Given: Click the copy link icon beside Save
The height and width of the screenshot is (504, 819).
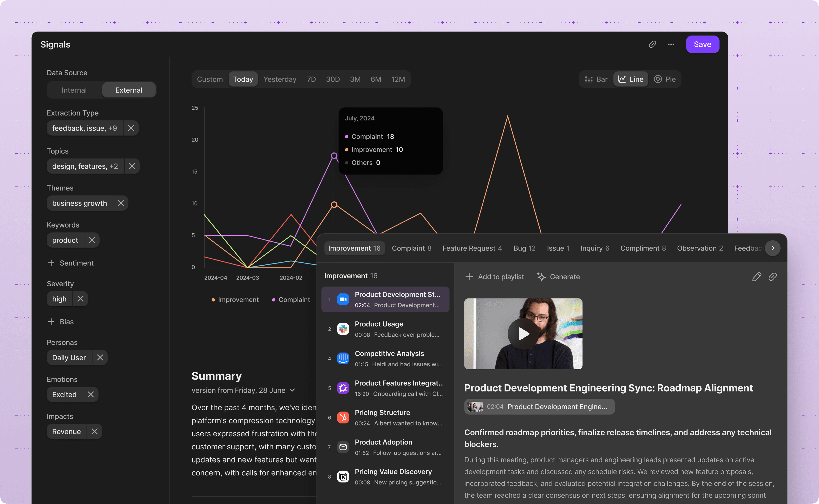Looking at the screenshot, I should 652,44.
